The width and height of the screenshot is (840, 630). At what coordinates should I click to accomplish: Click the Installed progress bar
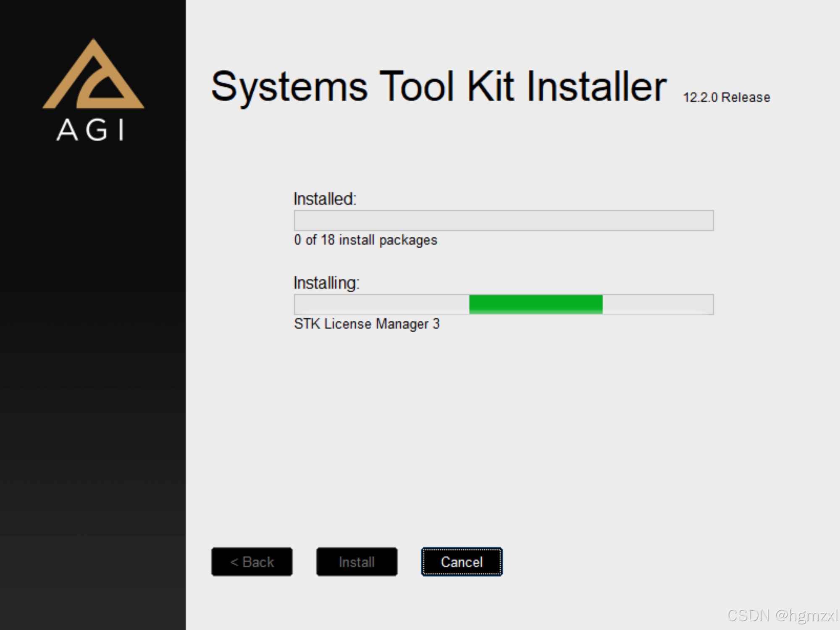click(x=504, y=220)
